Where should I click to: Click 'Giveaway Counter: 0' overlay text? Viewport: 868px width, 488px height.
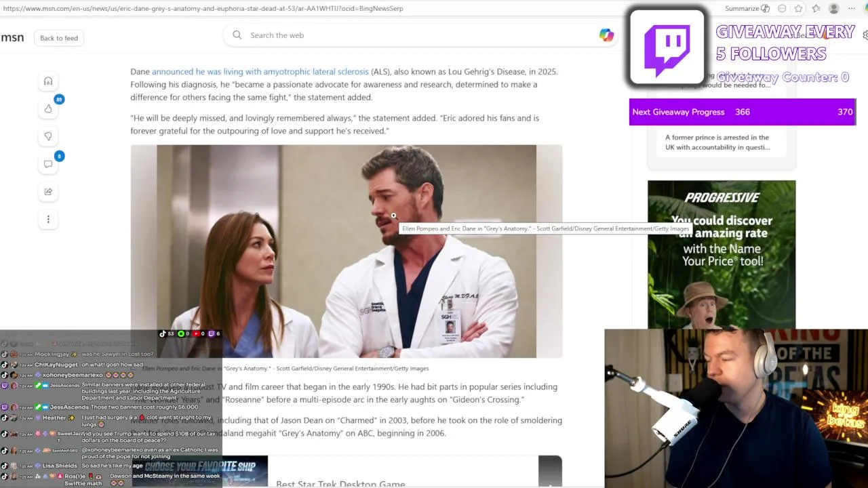tap(783, 77)
